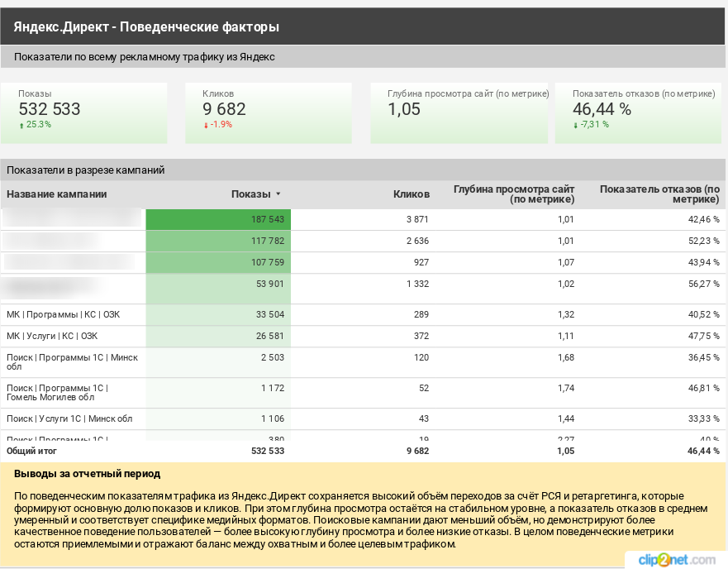Click the sort arrow beside Показы header
728x569 pixels.
click(278, 194)
